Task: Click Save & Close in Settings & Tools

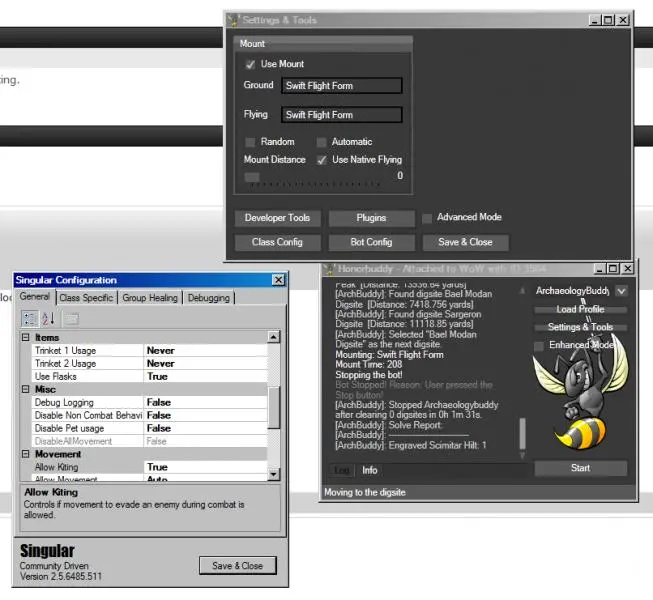Action: point(466,242)
